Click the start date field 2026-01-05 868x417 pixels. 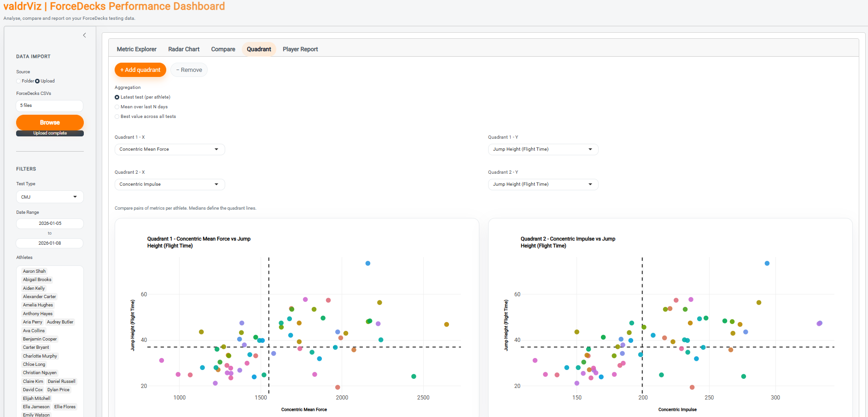[x=50, y=223]
